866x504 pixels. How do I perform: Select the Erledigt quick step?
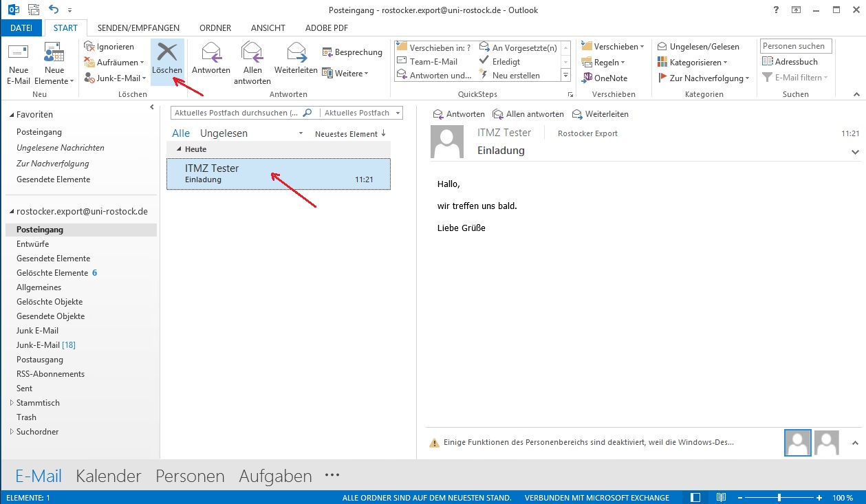coord(499,61)
